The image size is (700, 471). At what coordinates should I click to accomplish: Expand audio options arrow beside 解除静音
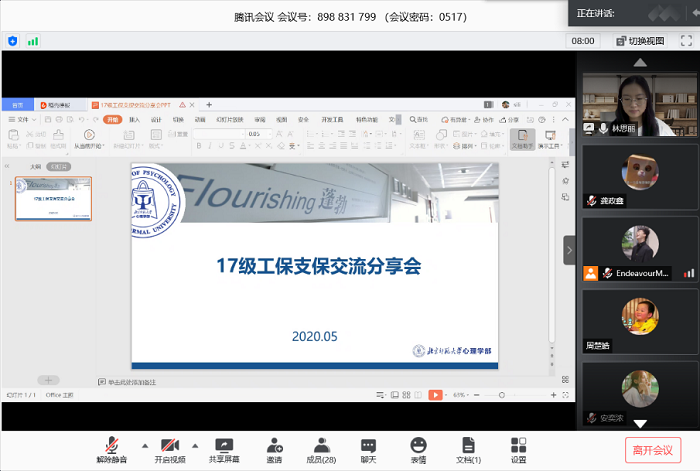click(143, 445)
